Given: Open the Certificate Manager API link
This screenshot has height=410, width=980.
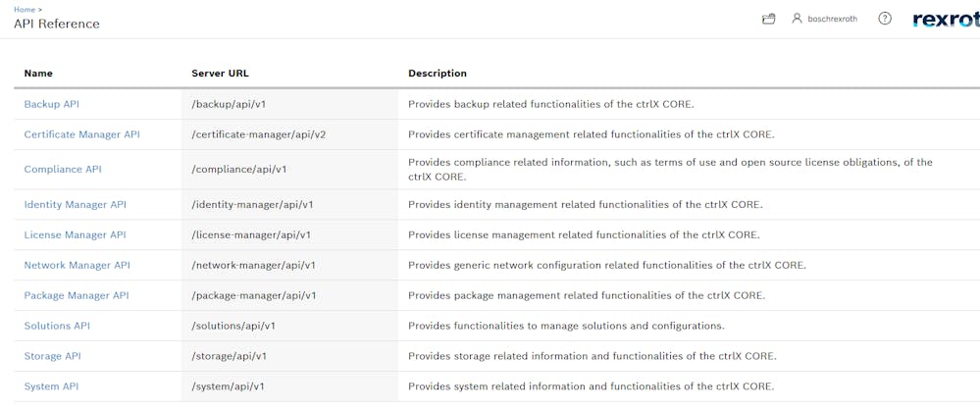Looking at the screenshot, I should (x=81, y=134).
